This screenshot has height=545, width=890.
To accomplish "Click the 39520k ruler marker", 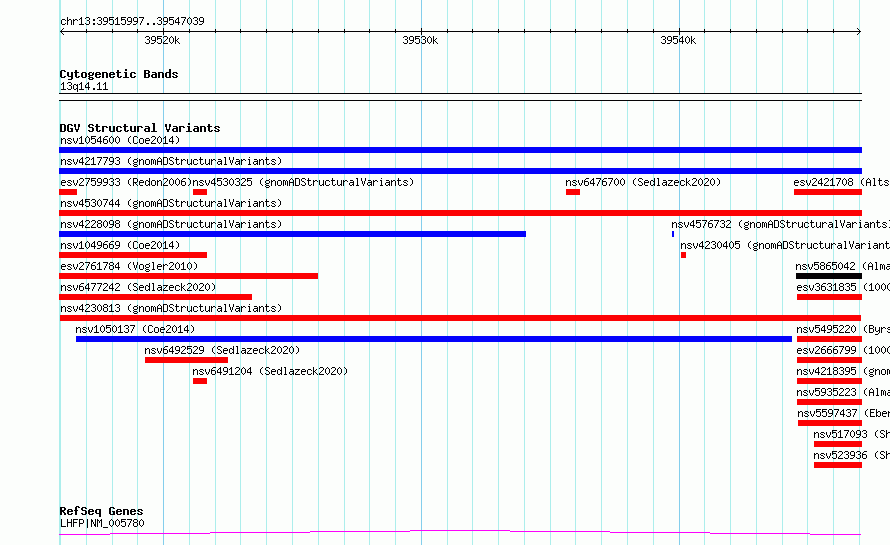I will (x=162, y=40).
